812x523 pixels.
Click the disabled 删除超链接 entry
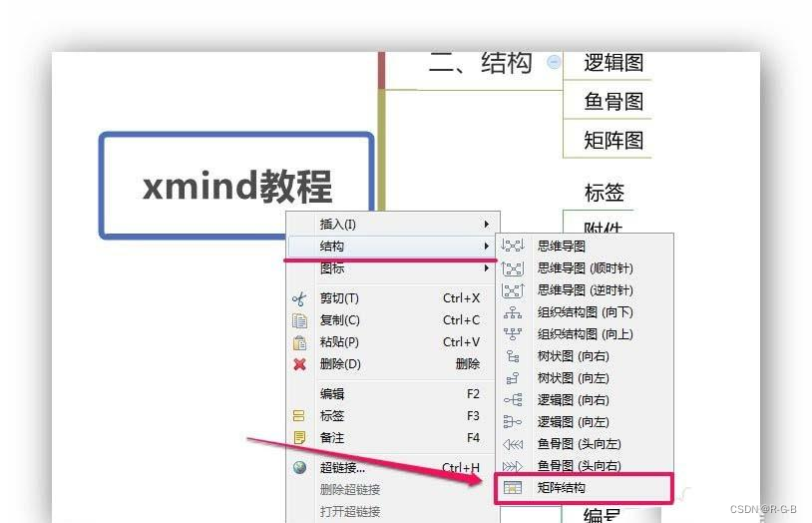(x=393, y=489)
